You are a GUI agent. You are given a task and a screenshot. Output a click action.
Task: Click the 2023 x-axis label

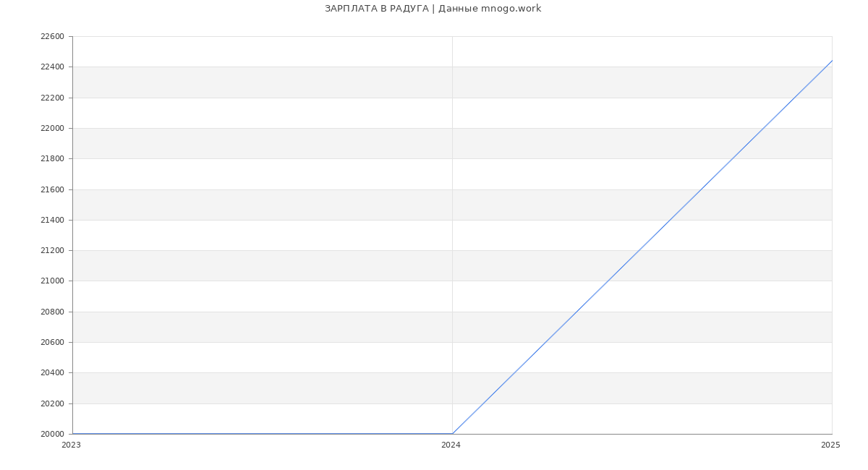[x=71, y=445]
